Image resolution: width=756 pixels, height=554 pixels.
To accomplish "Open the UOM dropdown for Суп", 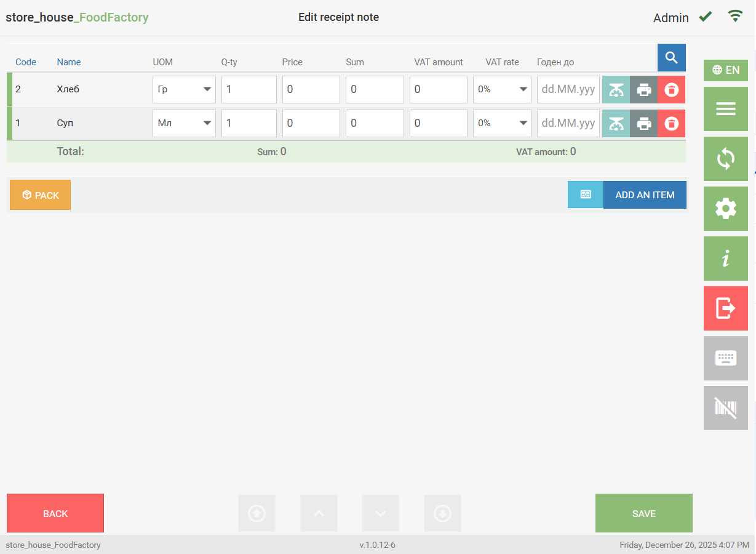I will click(x=184, y=124).
